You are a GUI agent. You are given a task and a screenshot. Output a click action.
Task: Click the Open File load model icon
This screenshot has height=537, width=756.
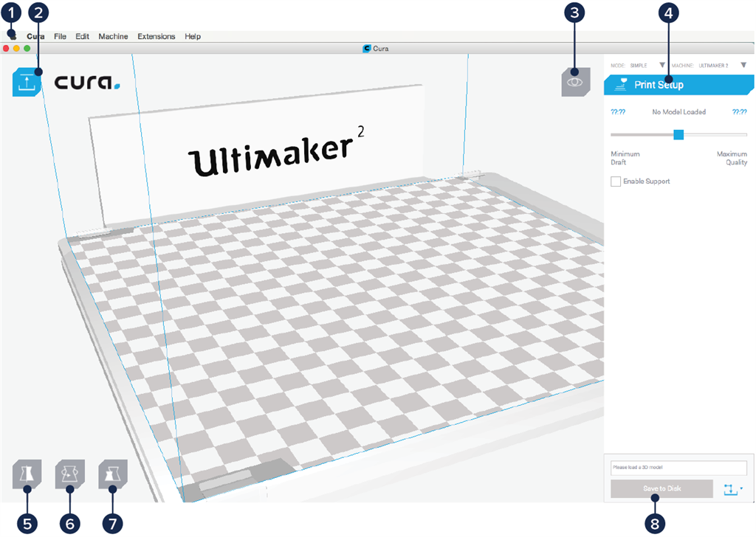[27, 83]
